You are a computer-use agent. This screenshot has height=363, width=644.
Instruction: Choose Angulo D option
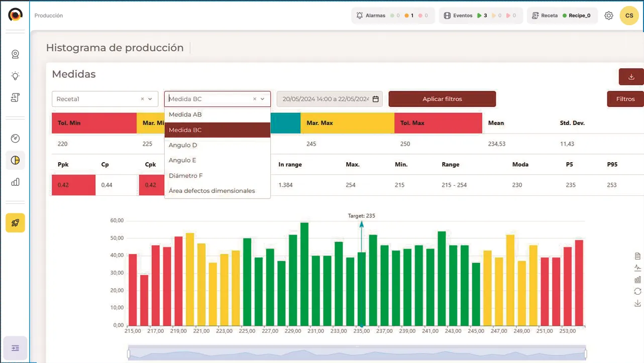tap(218, 145)
